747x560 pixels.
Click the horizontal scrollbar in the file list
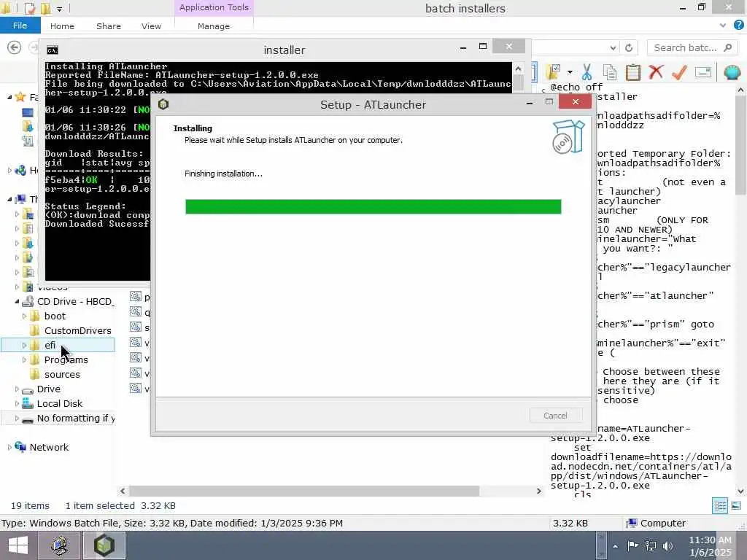pos(304,491)
